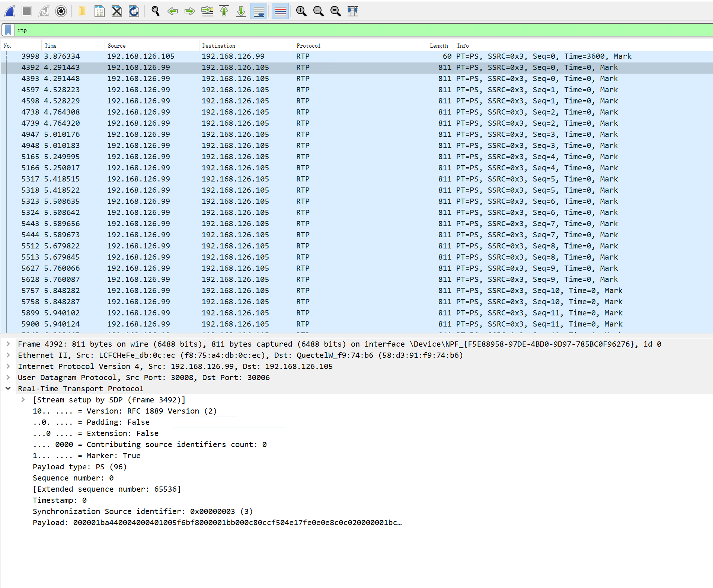Screen dimensions: 713x588
Task: Reset zoom to original size
Action: coord(335,11)
